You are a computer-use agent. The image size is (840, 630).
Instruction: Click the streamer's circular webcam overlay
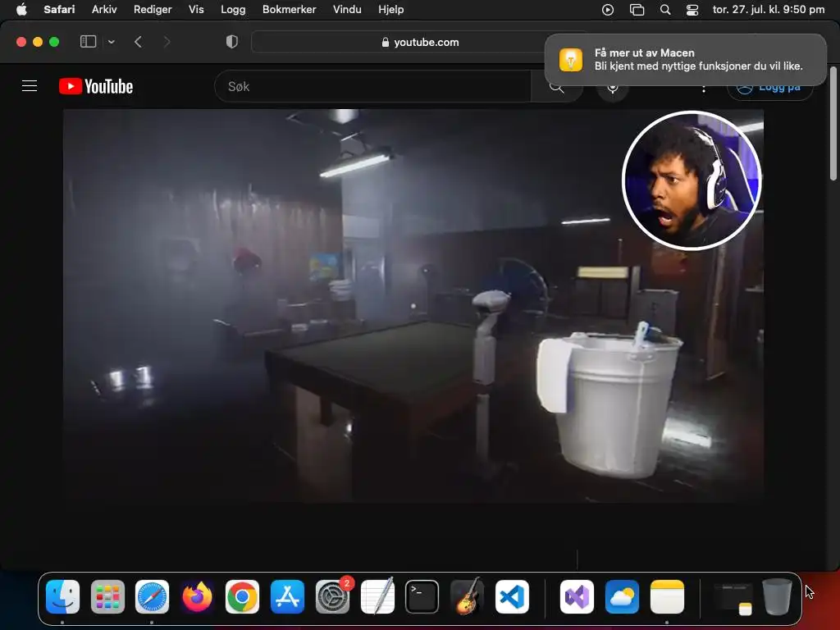(x=692, y=180)
